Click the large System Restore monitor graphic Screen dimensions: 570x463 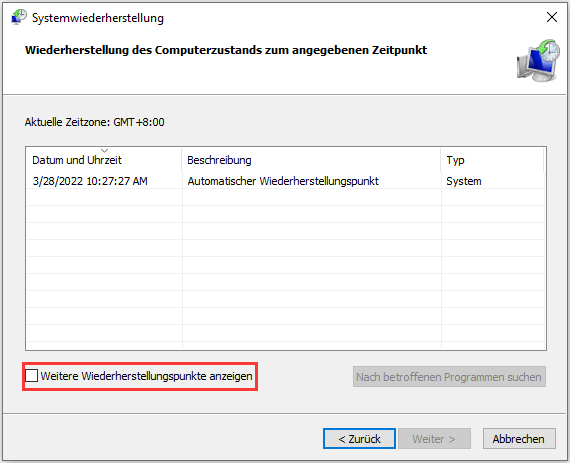click(x=538, y=61)
